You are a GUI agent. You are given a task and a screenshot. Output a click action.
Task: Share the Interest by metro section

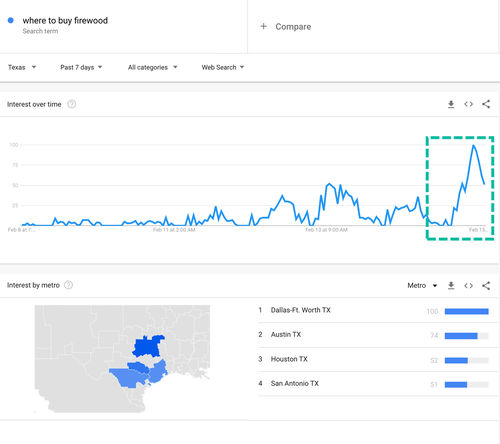[x=486, y=286]
